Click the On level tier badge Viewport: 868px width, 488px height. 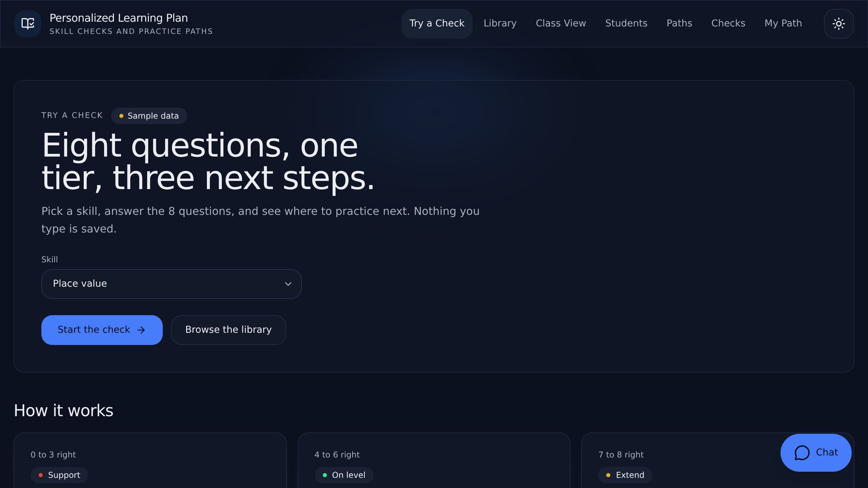point(344,475)
